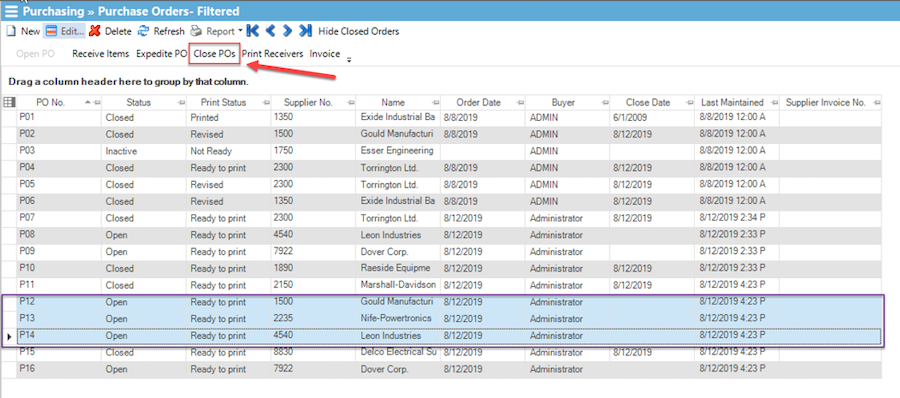900x398 pixels.
Task: Go to the previous record
Action: click(x=270, y=31)
